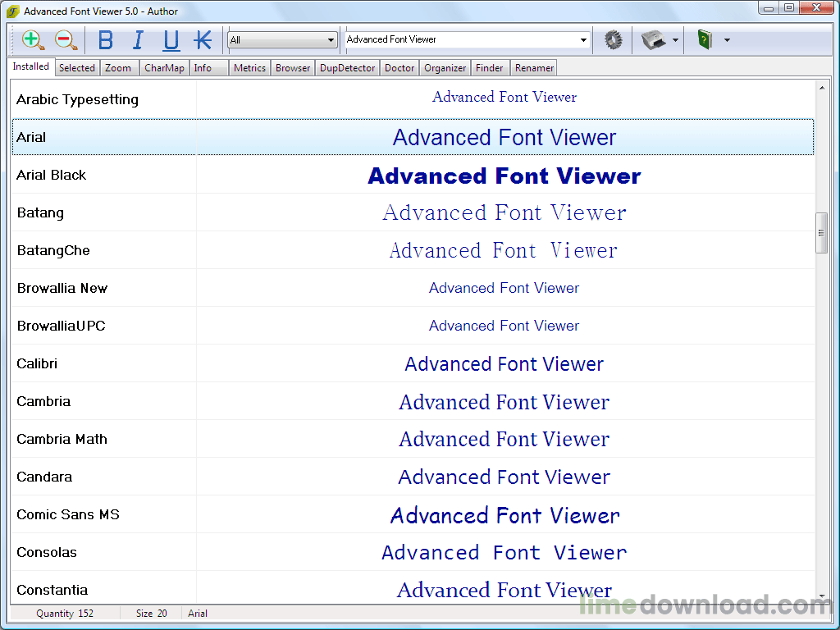Open the Organizer tab

tap(445, 68)
